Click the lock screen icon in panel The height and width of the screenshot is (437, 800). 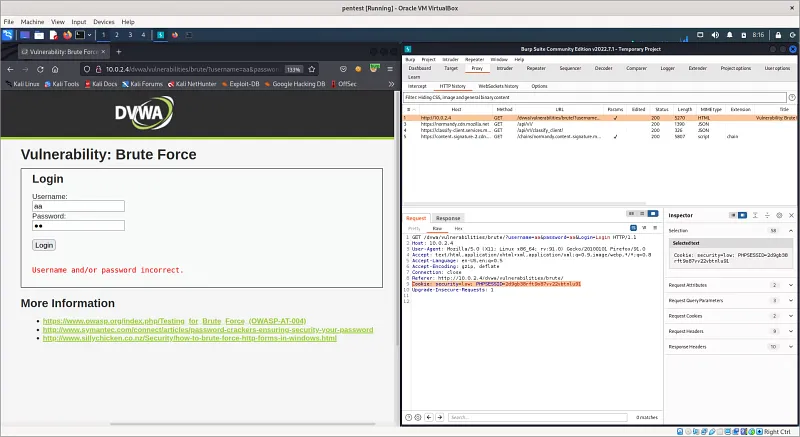(x=778, y=35)
